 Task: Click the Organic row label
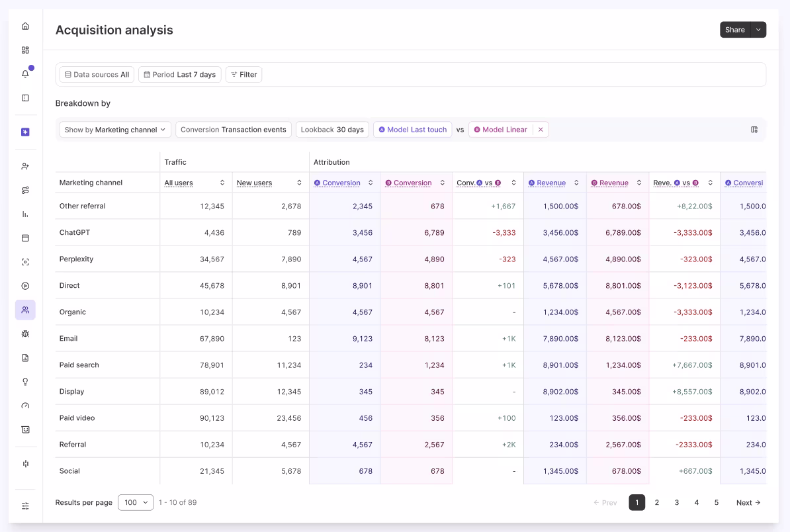point(73,312)
